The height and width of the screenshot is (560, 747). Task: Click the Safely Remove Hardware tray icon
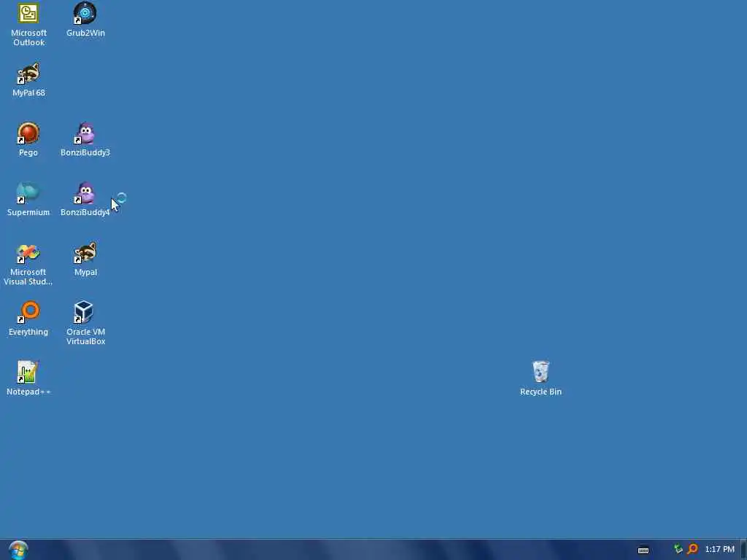678,549
